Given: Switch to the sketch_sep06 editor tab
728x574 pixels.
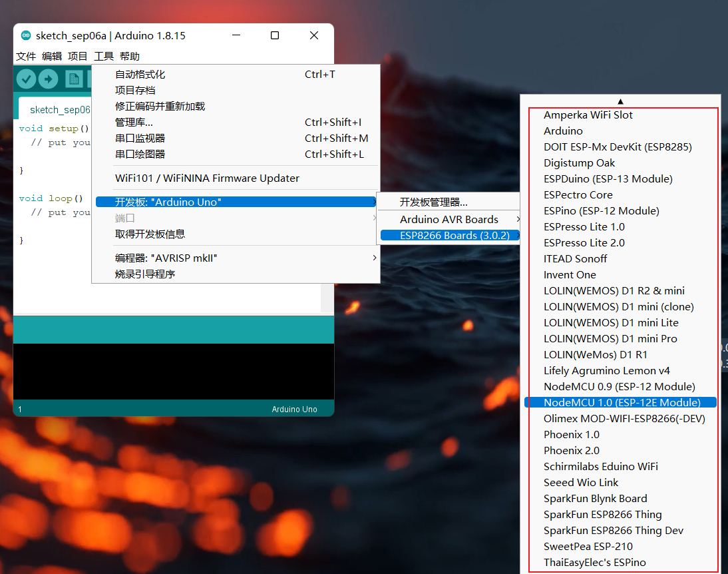Looking at the screenshot, I should click(x=56, y=109).
